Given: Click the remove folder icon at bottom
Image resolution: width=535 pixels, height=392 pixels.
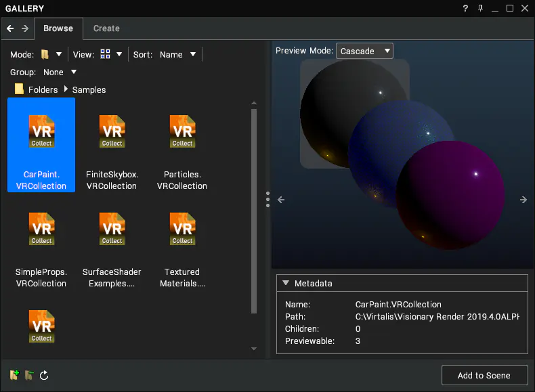Looking at the screenshot, I should pyautogui.click(x=29, y=375).
